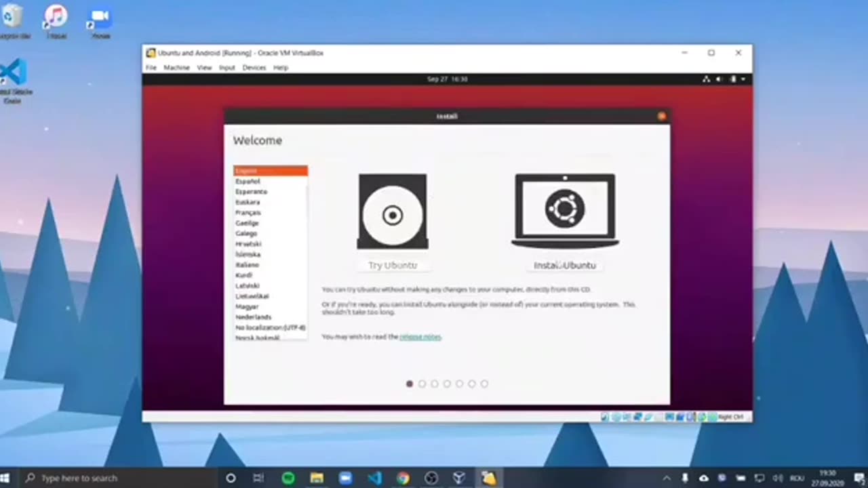Image resolution: width=868 pixels, height=488 pixels.
Task: Open Zoom from the taskbar
Action: [345, 478]
